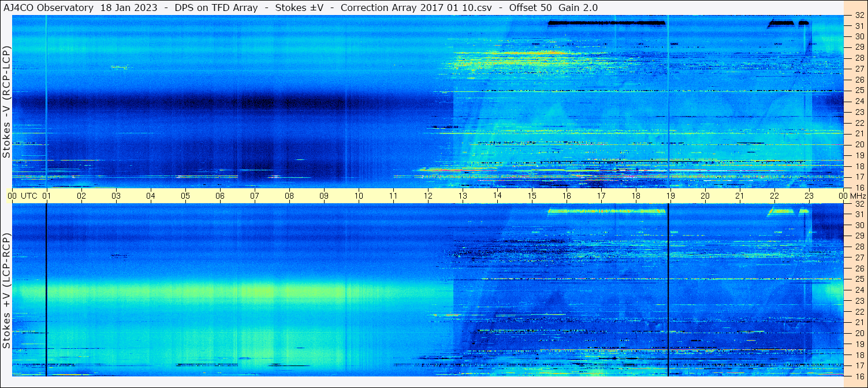Click the 'Stokes +V (LCP-RCP)' vertical axis label
The width and height of the screenshot is (868, 388).
[x=6, y=292]
